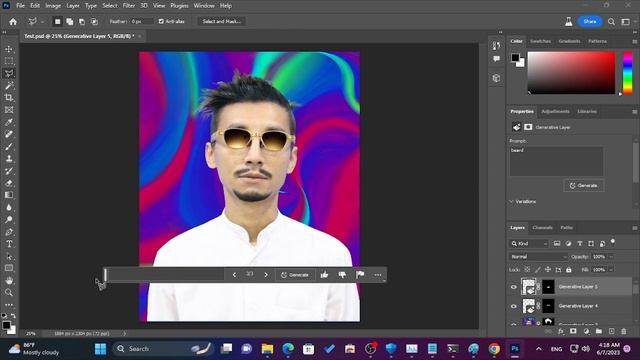Select the Clone Stamp tool
Screen dimensions: 640x360
click(9, 159)
